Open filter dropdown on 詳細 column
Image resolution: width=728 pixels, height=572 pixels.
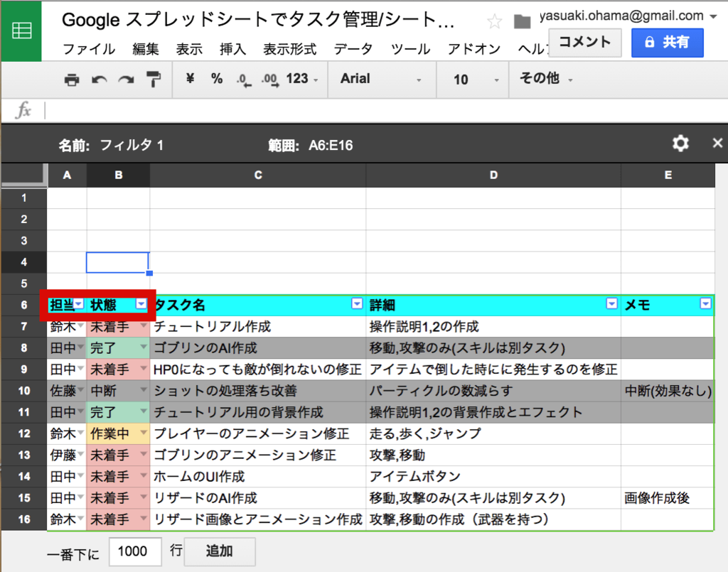(612, 303)
